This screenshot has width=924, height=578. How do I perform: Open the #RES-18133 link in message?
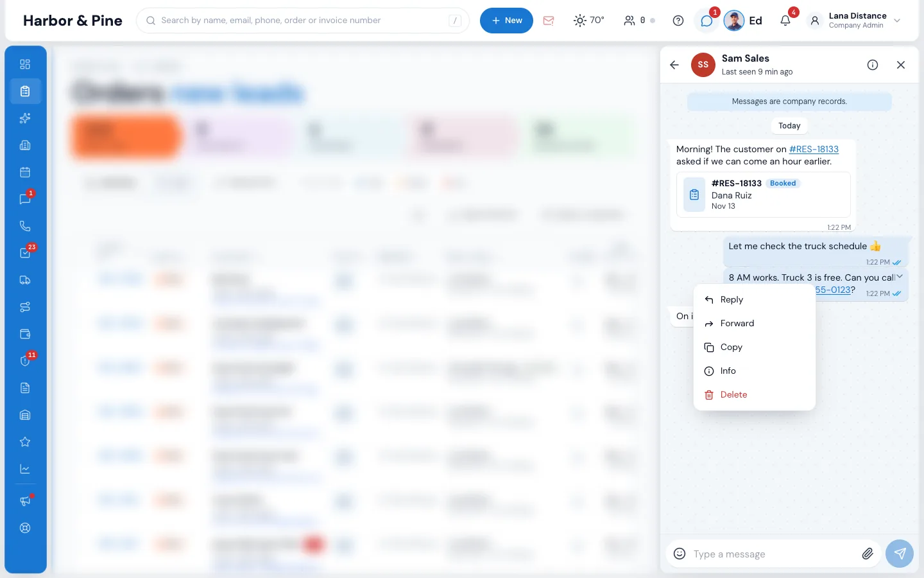coord(814,149)
